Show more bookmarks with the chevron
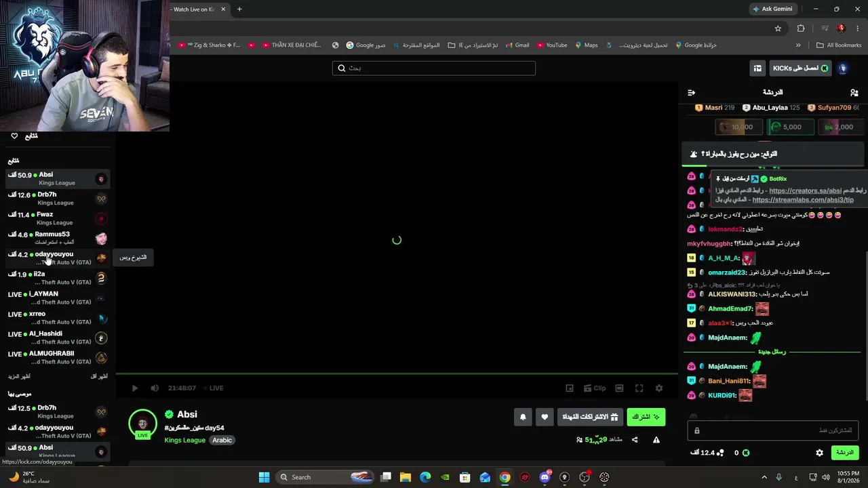 click(798, 45)
